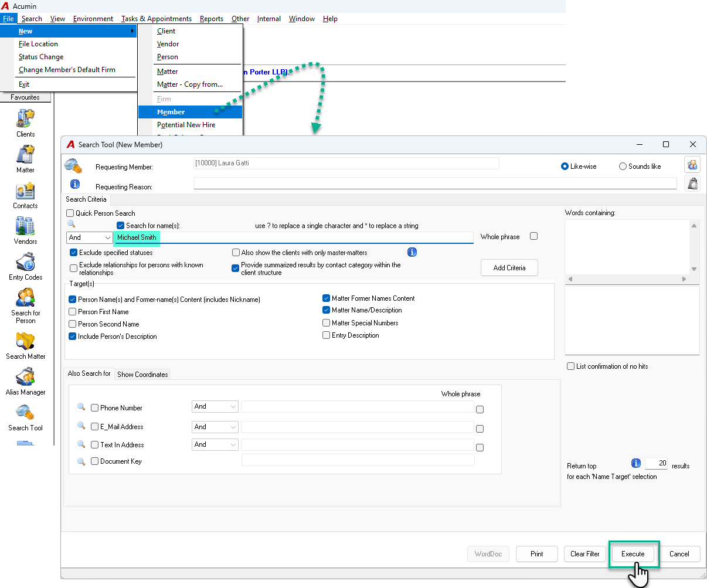Click the Clear Filter button
This screenshot has height=588, width=707.
(585, 554)
